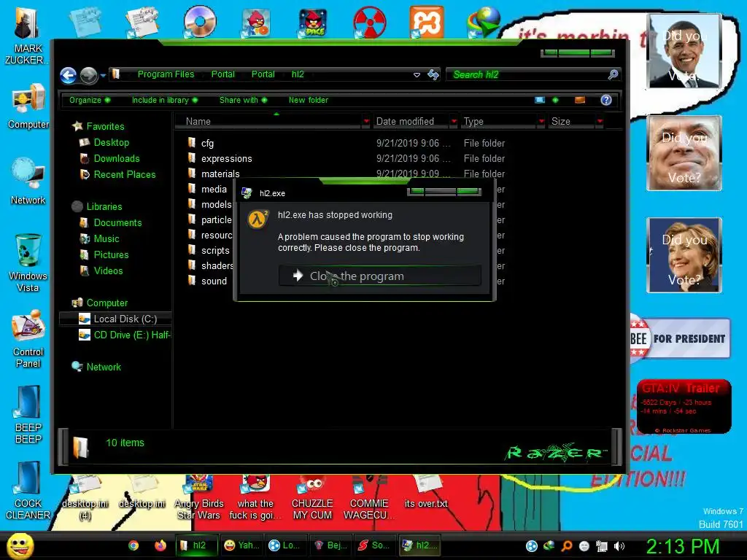Open Include in library menu

[164, 100]
